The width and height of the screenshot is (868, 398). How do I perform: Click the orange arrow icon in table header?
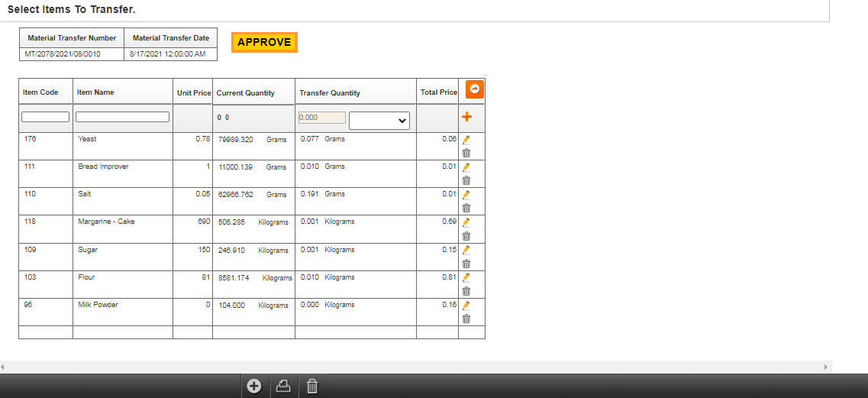(x=474, y=90)
